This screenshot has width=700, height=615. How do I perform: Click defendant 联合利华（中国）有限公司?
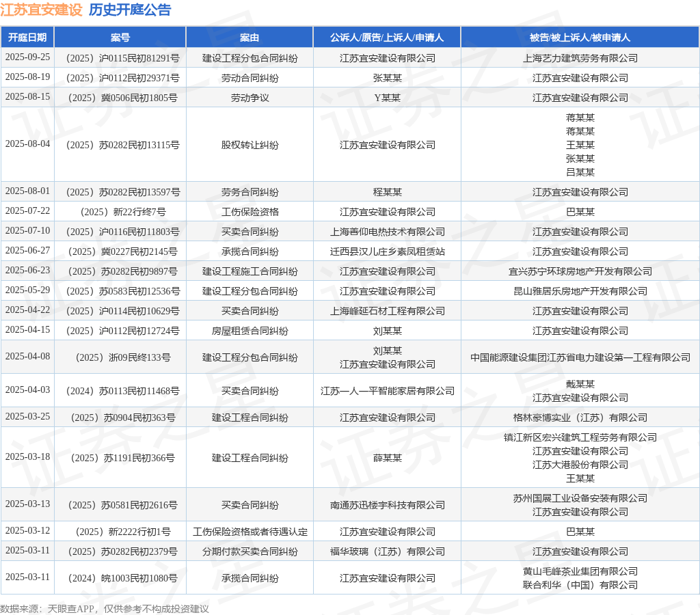coord(580,585)
